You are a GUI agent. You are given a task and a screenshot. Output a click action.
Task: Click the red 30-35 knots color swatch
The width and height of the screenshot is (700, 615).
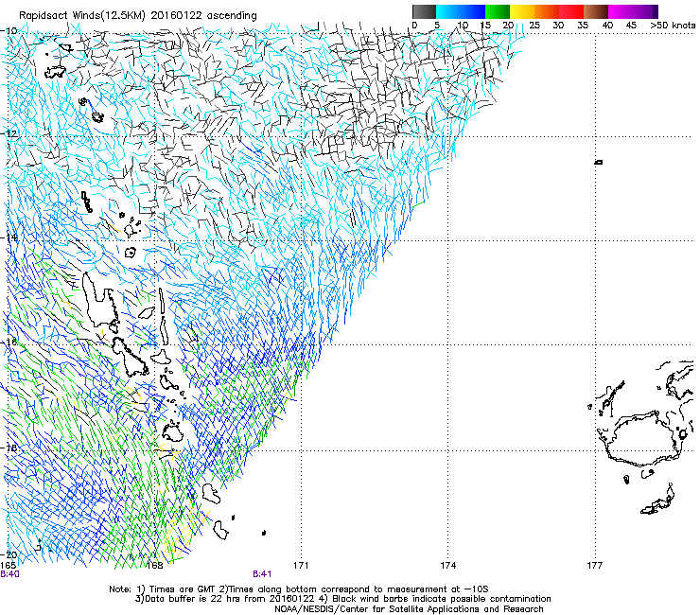571,11
